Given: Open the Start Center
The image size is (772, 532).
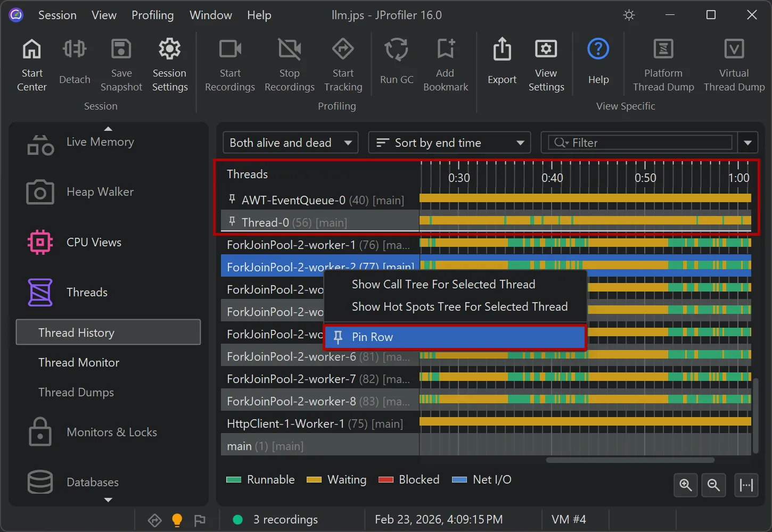Looking at the screenshot, I should (31, 64).
